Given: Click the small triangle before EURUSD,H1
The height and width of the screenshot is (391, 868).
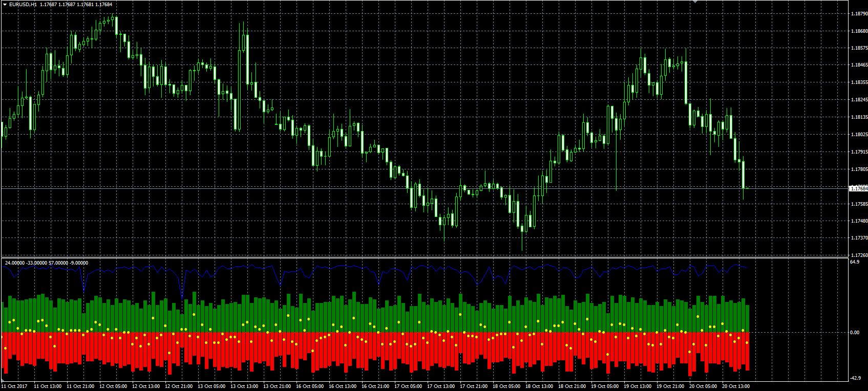Looking at the screenshot, I should click(x=5, y=5).
